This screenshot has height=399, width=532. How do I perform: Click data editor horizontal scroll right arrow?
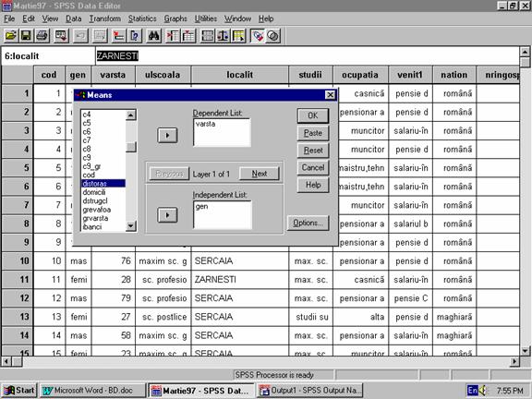tap(514, 362)
